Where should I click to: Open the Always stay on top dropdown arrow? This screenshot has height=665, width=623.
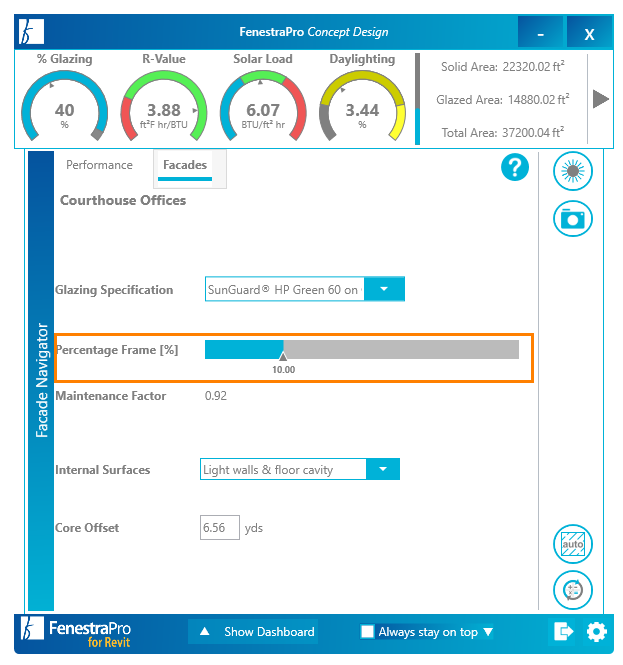pyautogui.click(x=488, y=632)
